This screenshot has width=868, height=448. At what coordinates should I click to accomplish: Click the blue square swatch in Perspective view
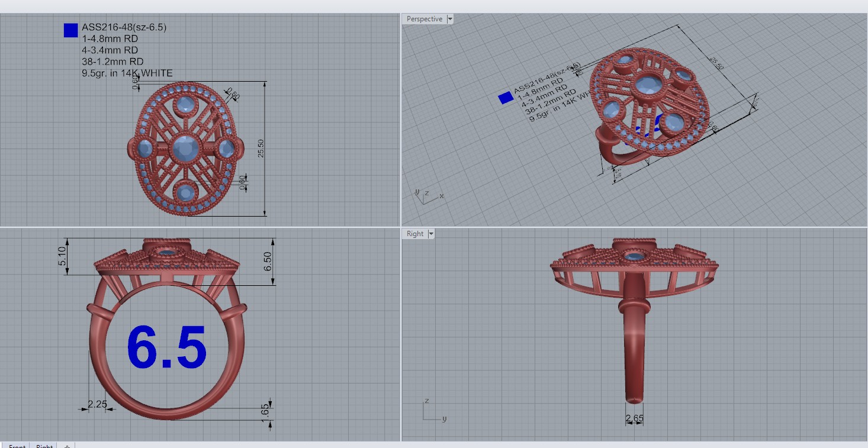click(506, 98)
